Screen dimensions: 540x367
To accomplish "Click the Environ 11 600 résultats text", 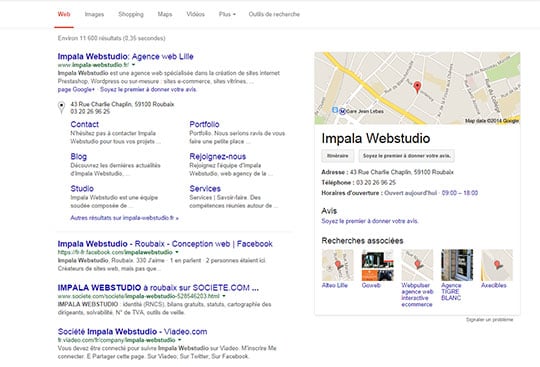I will pos(112,38).
